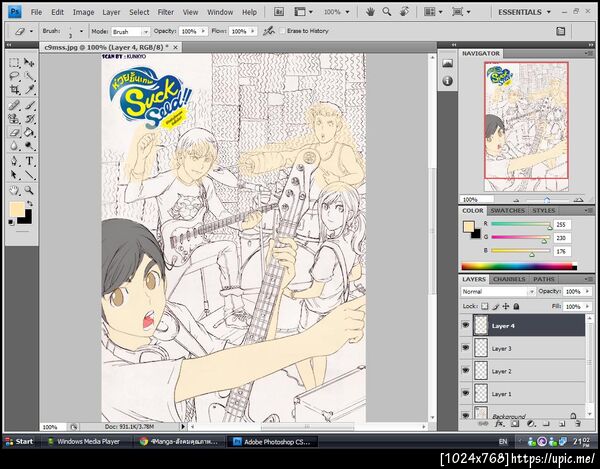Click the Navigator zoom percentage field

(476, 200)
